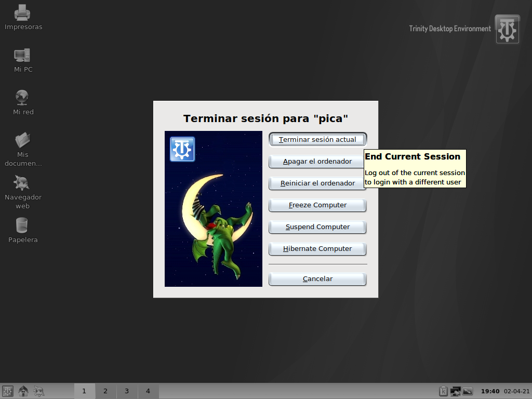Viewport: 532px width, 399px height.
Task: Click the Trinity logo in dialog image
Action: pos(182,149)
